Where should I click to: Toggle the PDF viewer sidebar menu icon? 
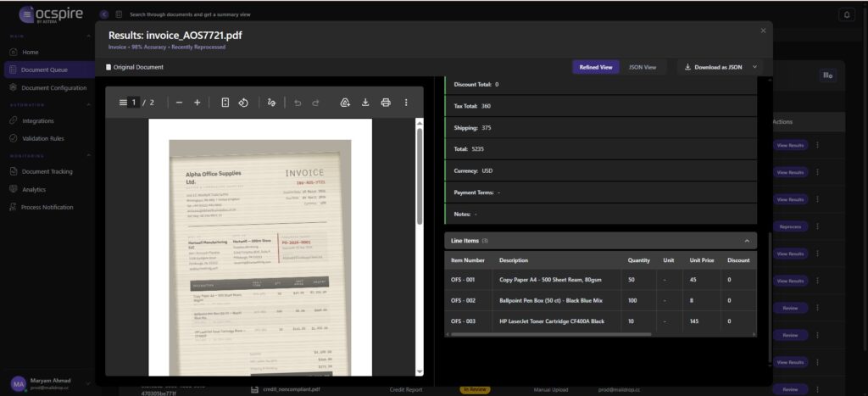tap(123, 103)
